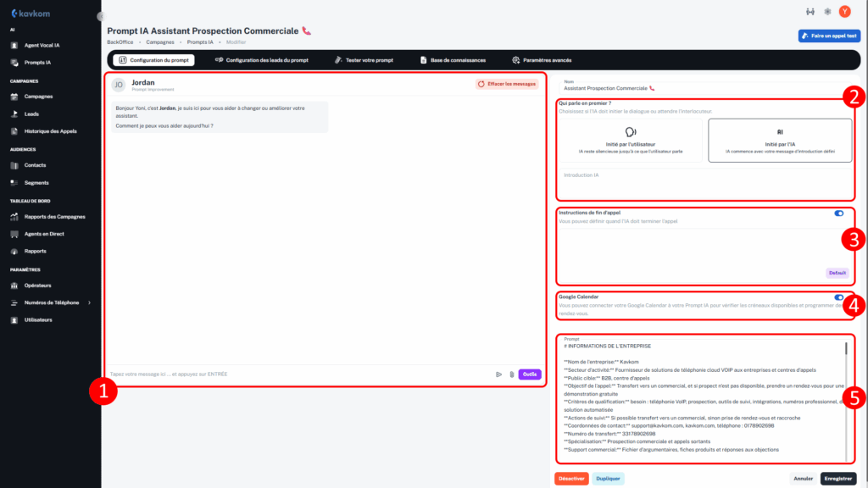Open the Rapports des Campagnes chart icon
This screenshot has width=868, height=488.
coord(15,217)
